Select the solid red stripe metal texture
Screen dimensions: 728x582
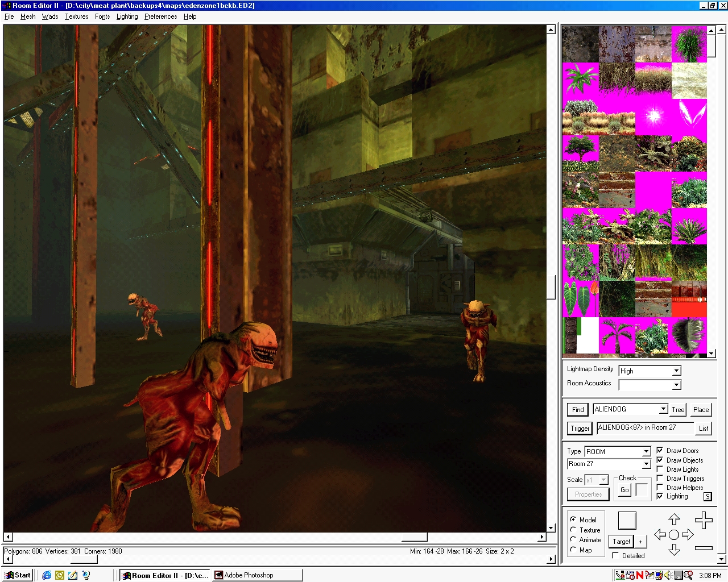[689, 298]
